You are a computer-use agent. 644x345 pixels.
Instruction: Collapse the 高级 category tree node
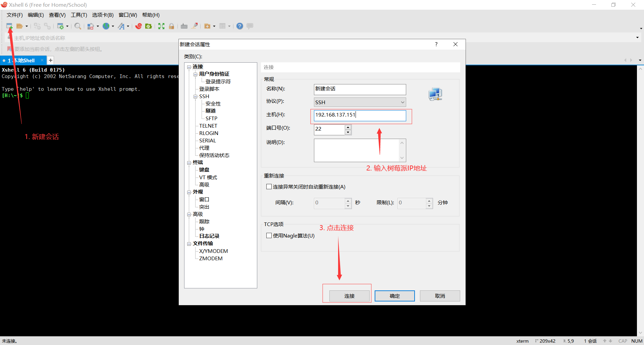pos(189,214)
